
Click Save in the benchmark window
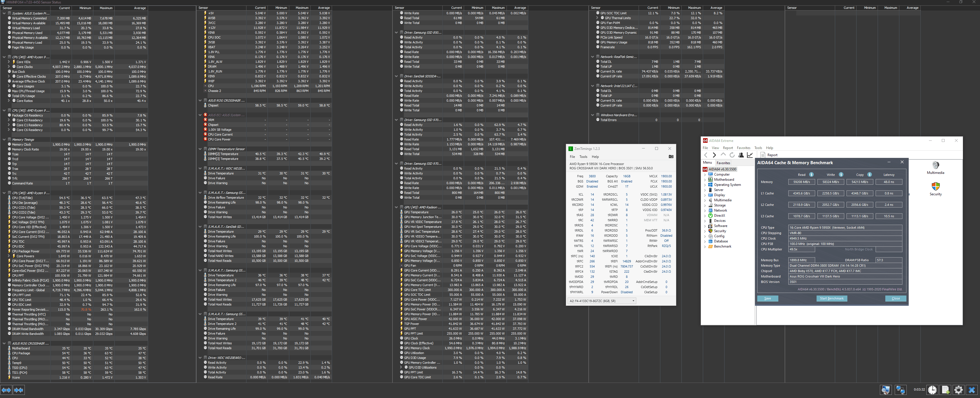tap(767, 299)
